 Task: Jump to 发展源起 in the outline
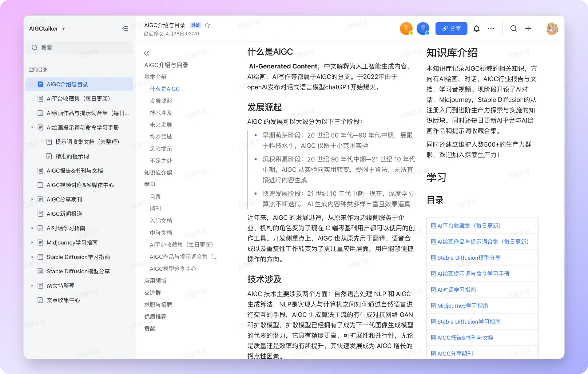coord(161,101)
